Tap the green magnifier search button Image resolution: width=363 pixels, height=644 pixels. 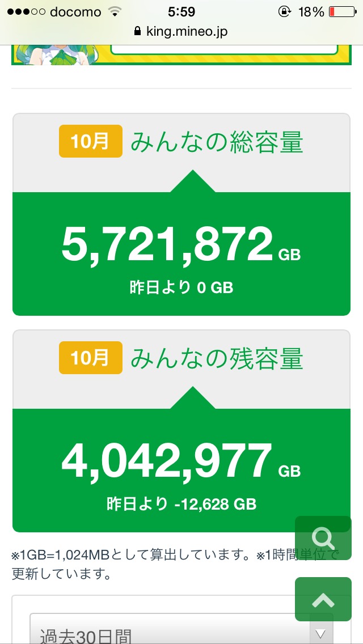click(323, 537)
